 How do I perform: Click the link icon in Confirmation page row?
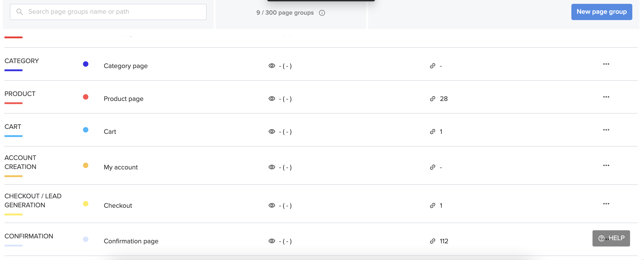pos(432,241)
